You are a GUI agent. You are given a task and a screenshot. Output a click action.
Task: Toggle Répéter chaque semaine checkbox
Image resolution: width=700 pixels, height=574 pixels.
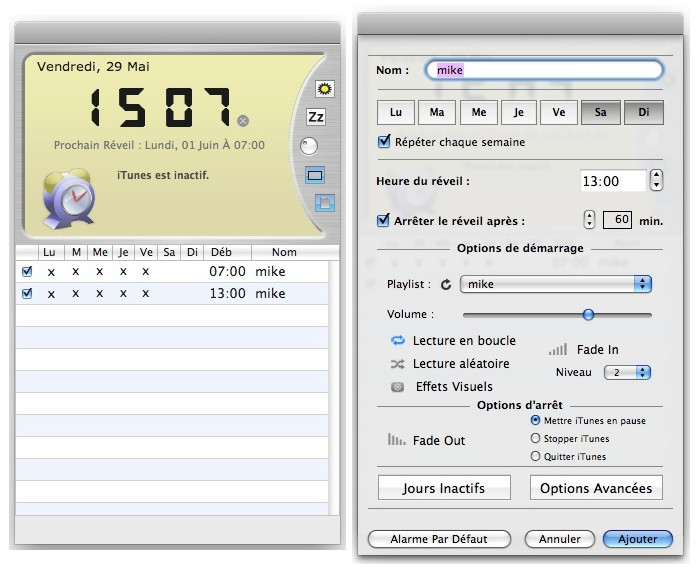(x=383, y=141)
